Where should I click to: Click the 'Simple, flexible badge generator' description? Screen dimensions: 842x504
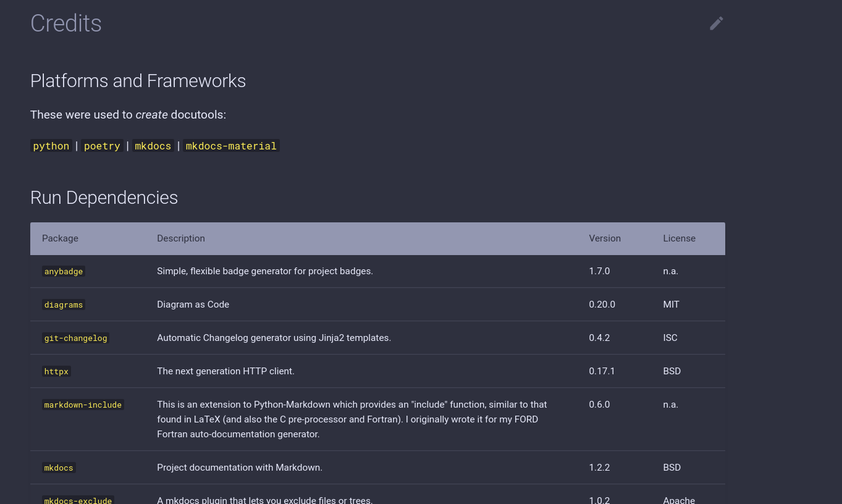click(x=265, y=271)
